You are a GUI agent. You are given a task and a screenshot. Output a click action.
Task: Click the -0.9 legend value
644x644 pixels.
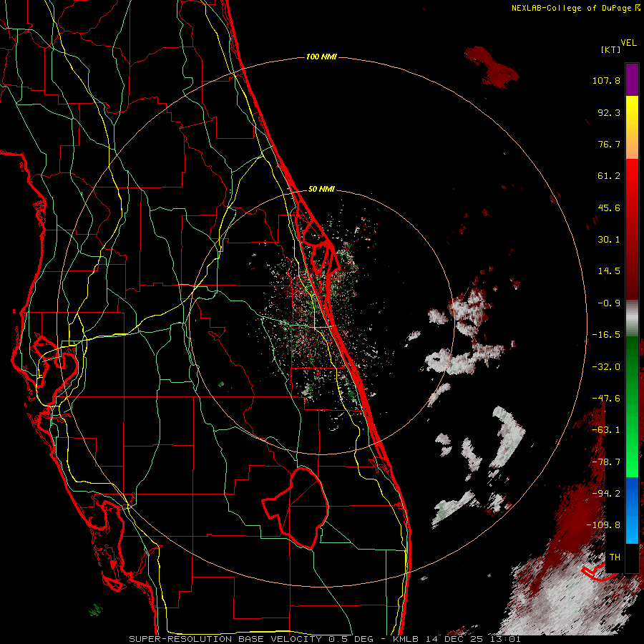tap(609, 303)
